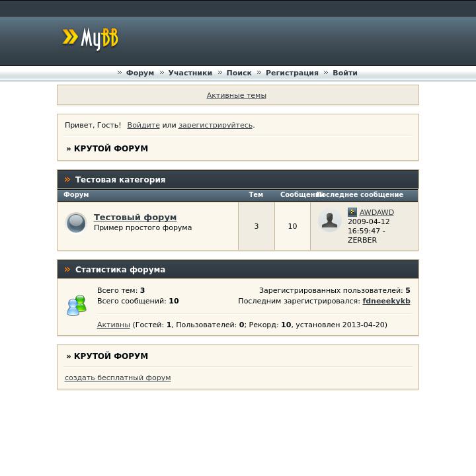This screenshot has height=476, width=476.
Task: Open the Тестовый форум link
Action: coord(135,218)
